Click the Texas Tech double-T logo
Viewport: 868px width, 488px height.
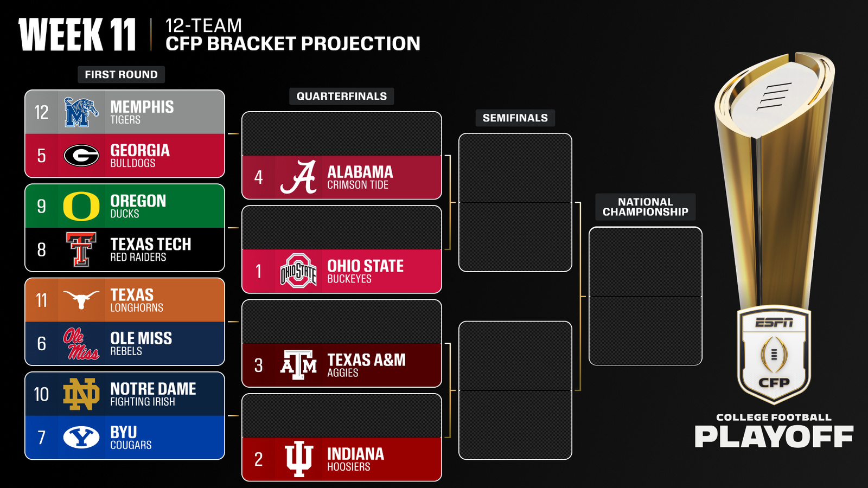tap(81, 249)
